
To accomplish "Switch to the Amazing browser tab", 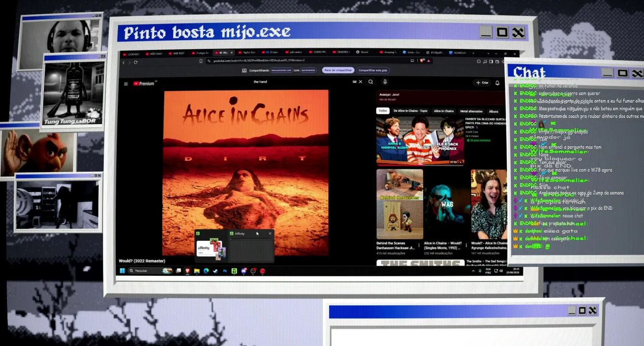I will (390, 53).
